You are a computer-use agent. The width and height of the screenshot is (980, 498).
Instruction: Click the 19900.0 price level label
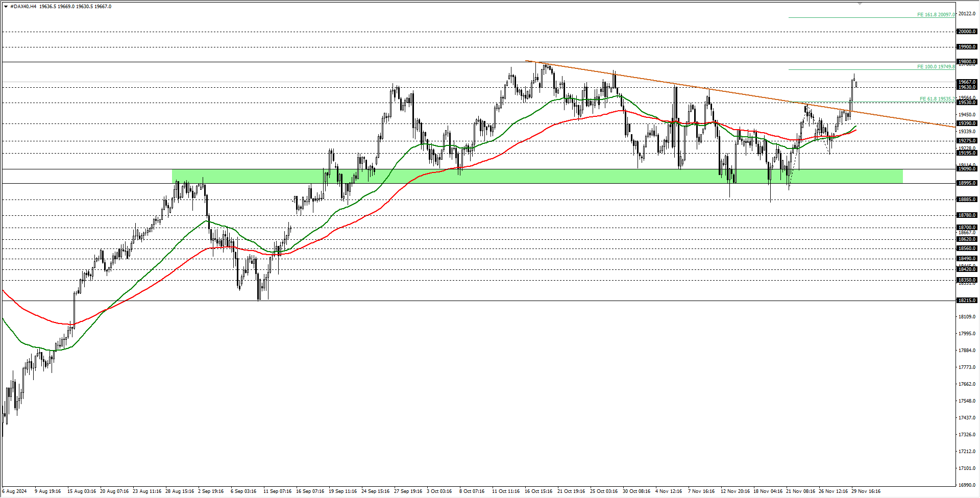click(967, 47)
